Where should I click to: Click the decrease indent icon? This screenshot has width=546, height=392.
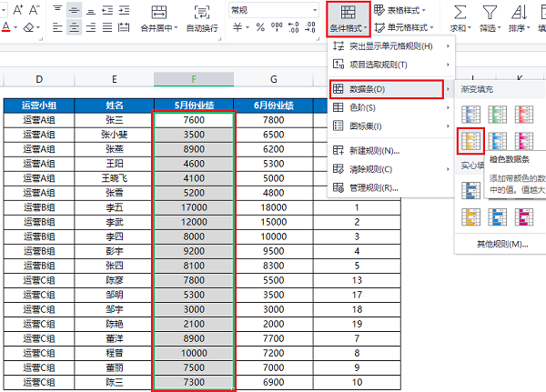(x=107, y=10)
